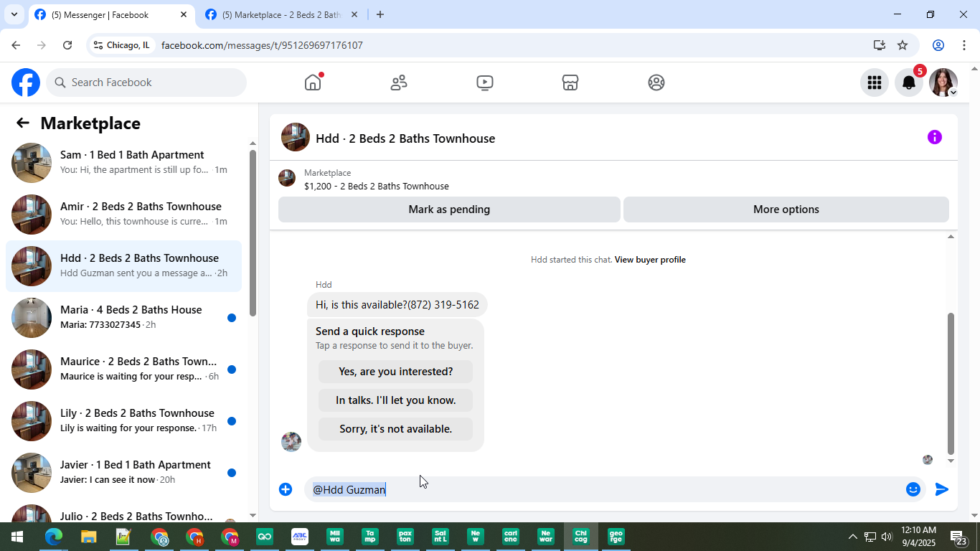Launch Microsoft Edge from the taskbar
Viewport: 980px width, 551px height.
click(x=53, y=537)
